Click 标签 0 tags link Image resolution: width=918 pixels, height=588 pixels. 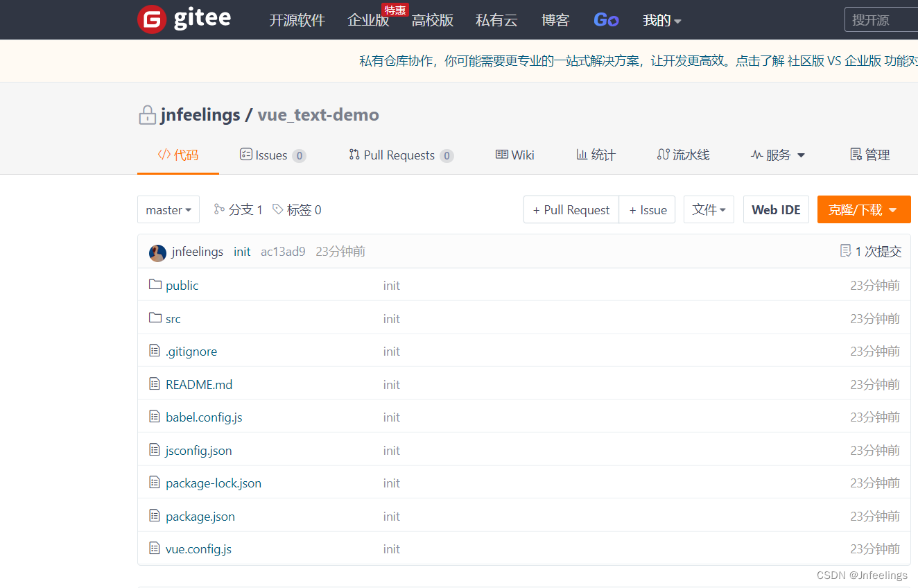(297, 209)
